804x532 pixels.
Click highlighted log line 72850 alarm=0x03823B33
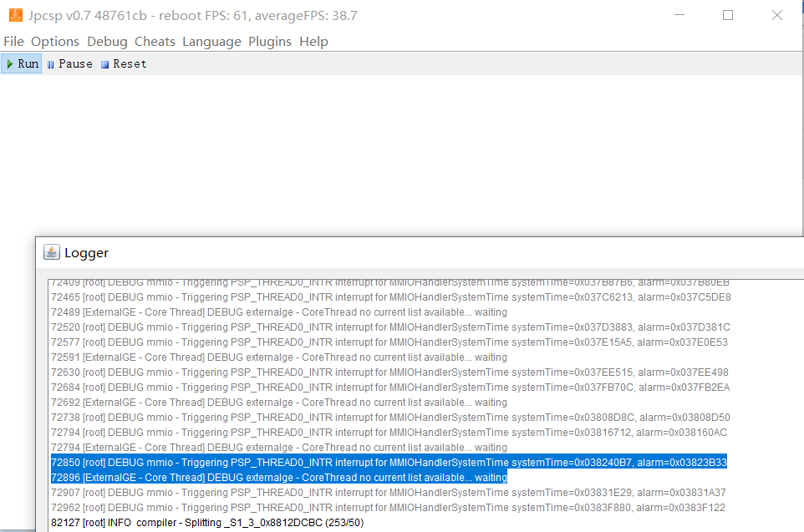tap(389, 463)
